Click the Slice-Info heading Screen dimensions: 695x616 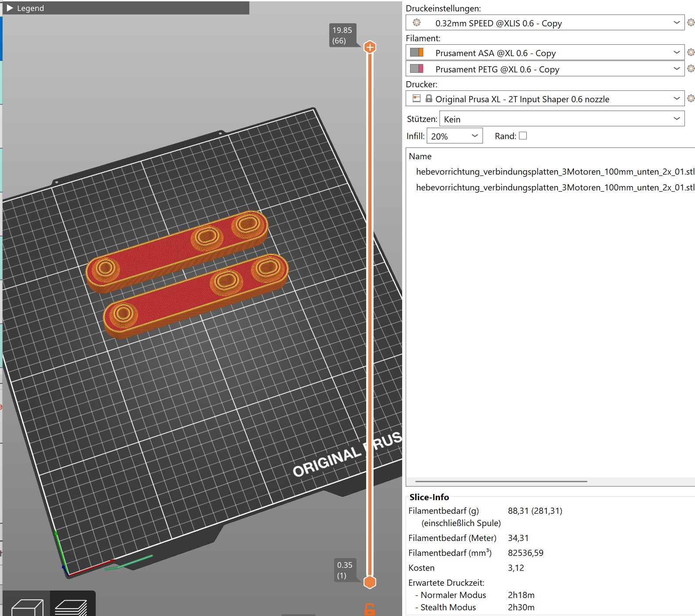[x=429, y=497]
